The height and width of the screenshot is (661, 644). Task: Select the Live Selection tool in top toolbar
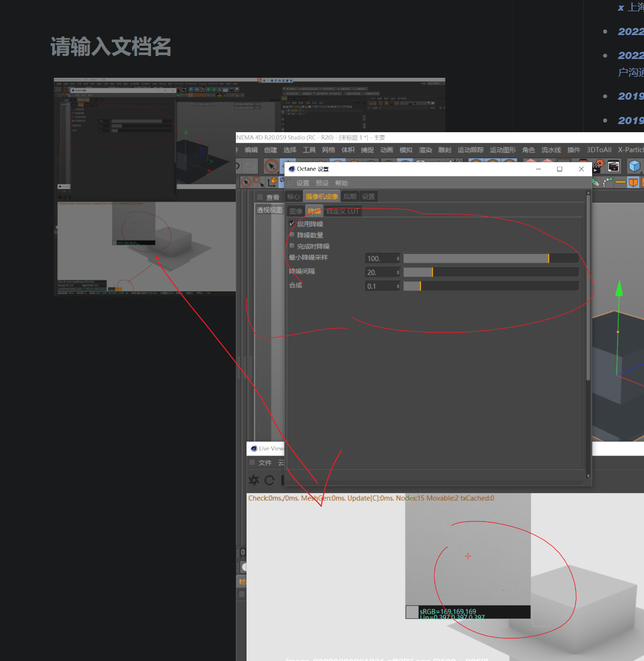point(271,166)
